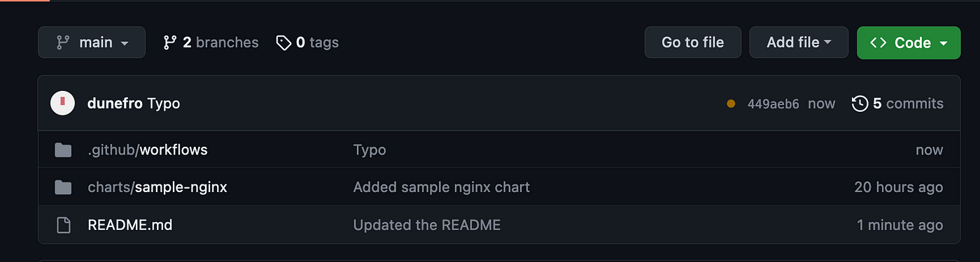This screenshot has width=980, height=262.
Task: Open the 2 branches link
Action: pos(211,43)
